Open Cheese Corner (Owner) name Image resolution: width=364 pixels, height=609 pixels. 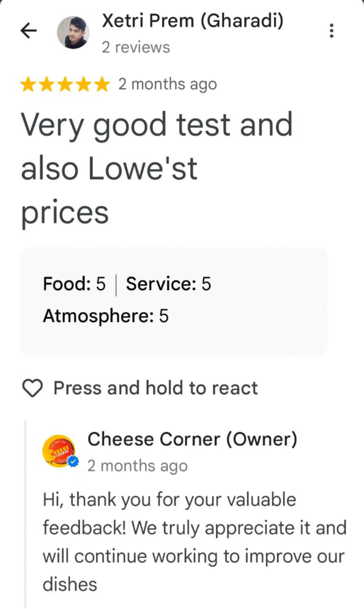[x=192, y=440]
